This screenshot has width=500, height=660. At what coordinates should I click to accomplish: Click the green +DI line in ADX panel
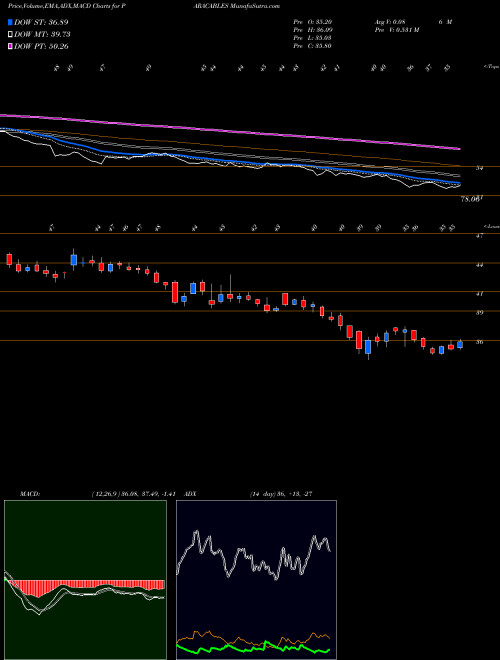253,648
